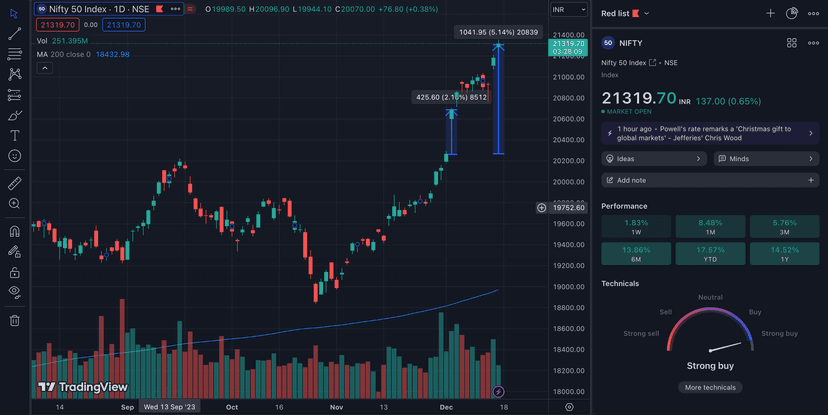Open the INR currency dropdown

coord(564,10)
